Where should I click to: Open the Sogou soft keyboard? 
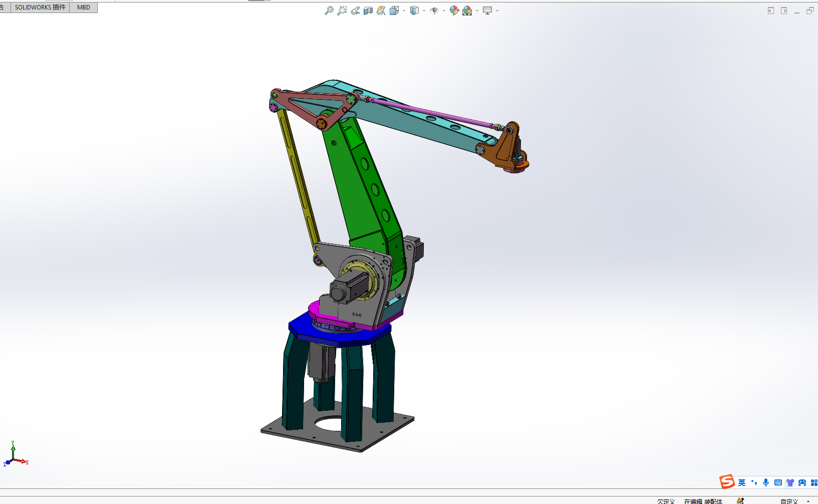click(x=778, y=482)
